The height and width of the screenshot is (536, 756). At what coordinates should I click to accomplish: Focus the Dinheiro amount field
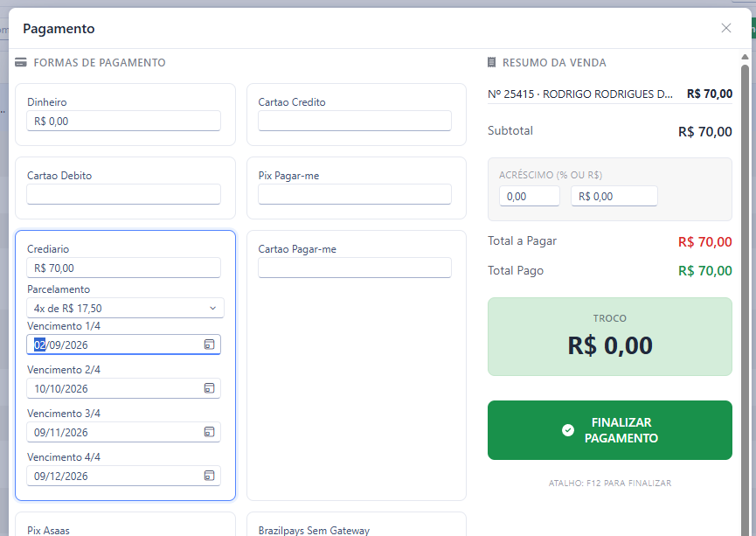pos(123,121)
